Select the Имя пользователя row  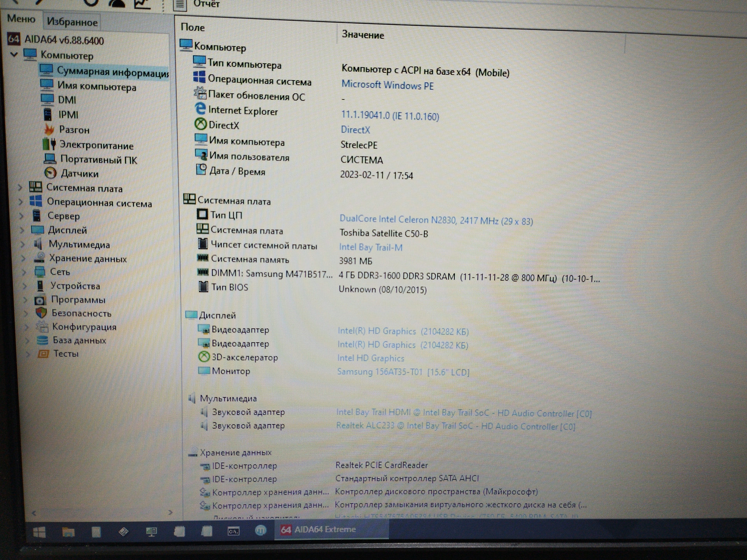[x=290, y=157]
